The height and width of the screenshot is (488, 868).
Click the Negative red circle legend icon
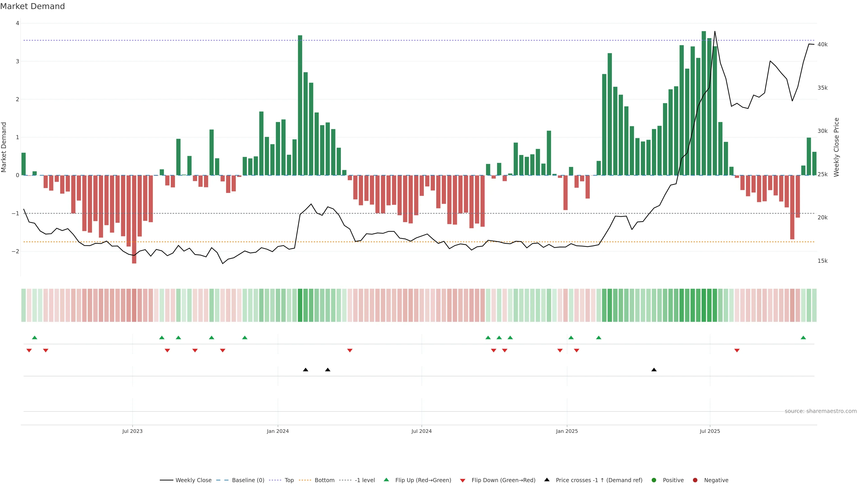click(695, 480)
